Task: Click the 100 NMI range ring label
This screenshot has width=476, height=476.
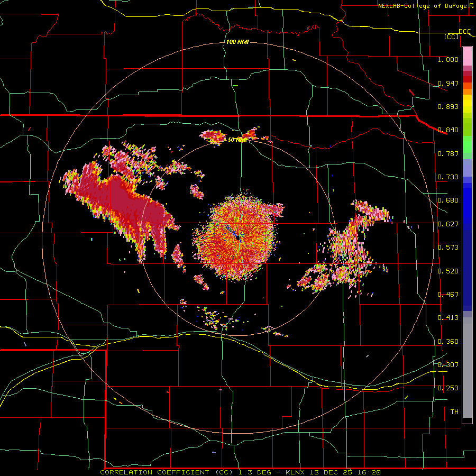Action: [x=237, y=42]
